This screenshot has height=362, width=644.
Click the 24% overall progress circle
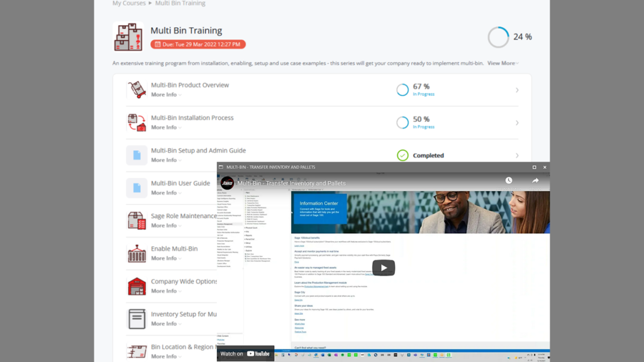(x=497, y=37)
